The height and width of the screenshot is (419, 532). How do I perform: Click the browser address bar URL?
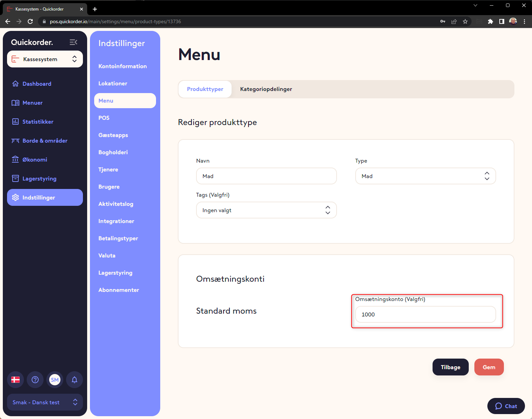point(115,21)
